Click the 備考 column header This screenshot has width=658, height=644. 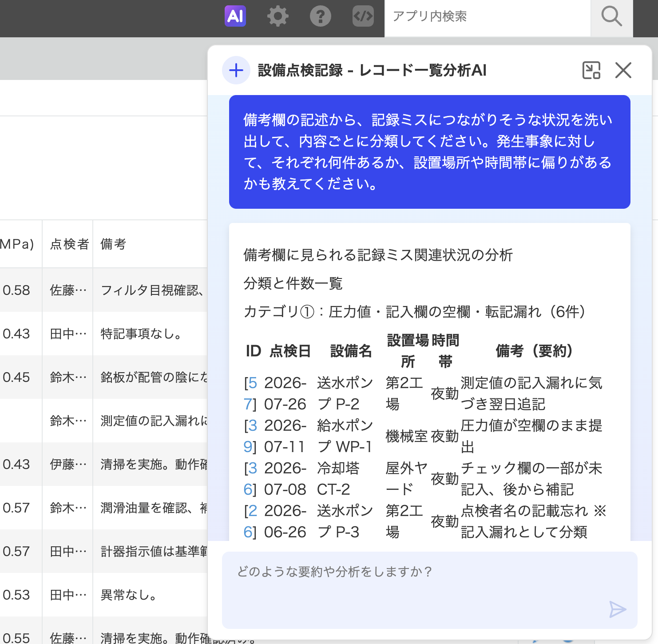click(x=113, y=244)
